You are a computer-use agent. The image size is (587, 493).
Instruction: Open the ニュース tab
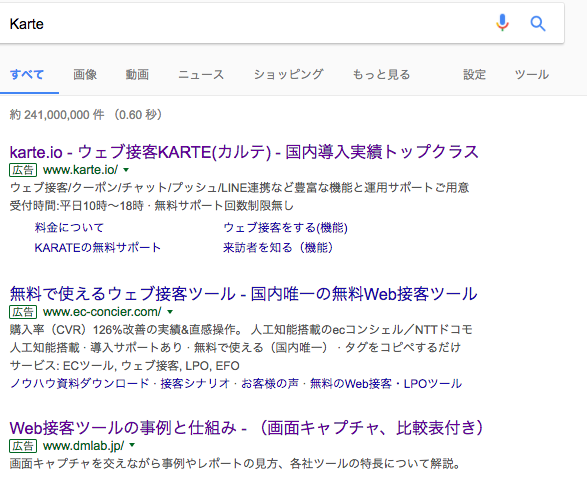point(201,74)
